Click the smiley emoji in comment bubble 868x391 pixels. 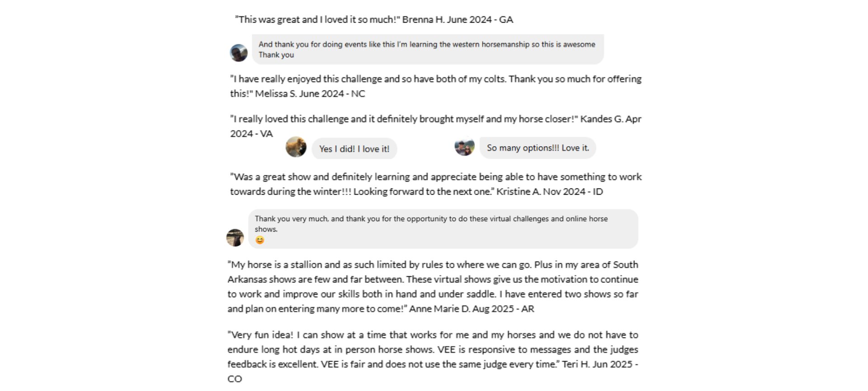[x=260, y=240]
